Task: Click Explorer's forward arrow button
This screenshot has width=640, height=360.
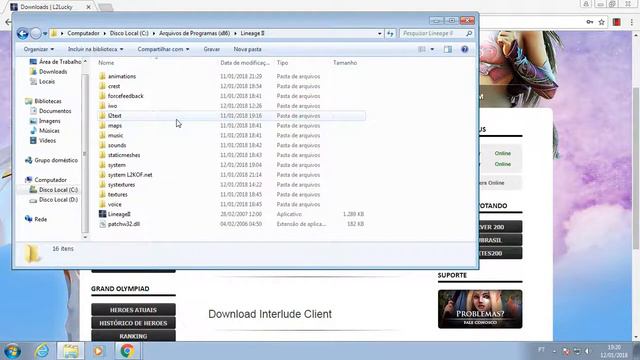Action: click(36, 33)
